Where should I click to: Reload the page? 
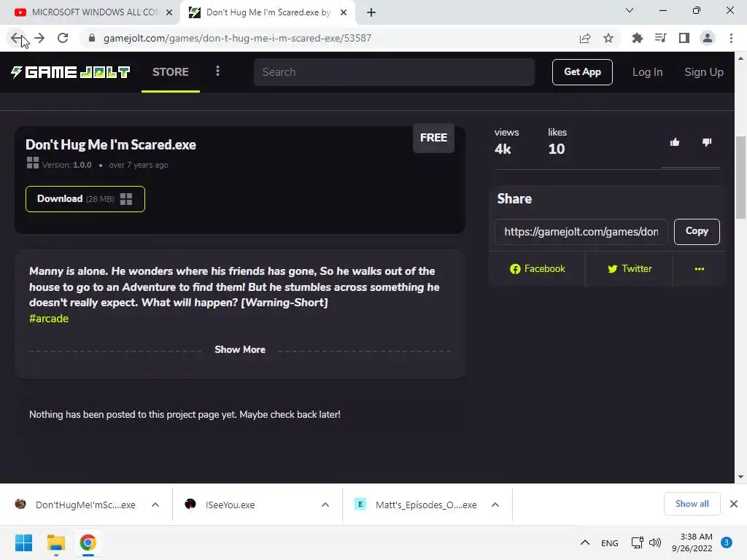point(63,38)
